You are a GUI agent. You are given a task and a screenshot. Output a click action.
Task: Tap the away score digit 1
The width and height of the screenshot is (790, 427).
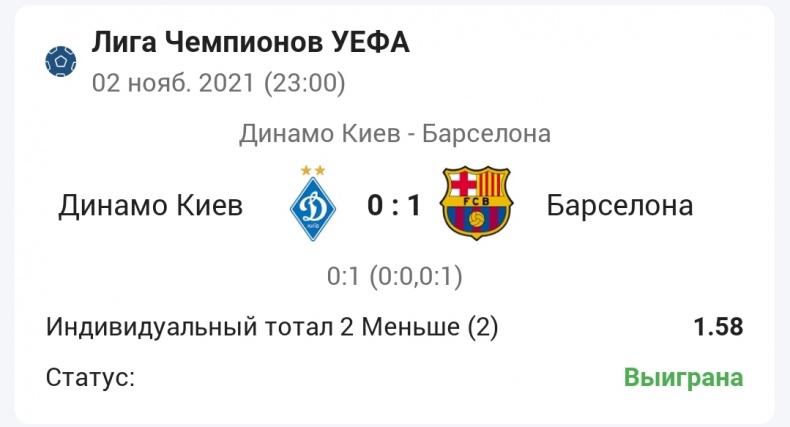[x=414, y=205]
